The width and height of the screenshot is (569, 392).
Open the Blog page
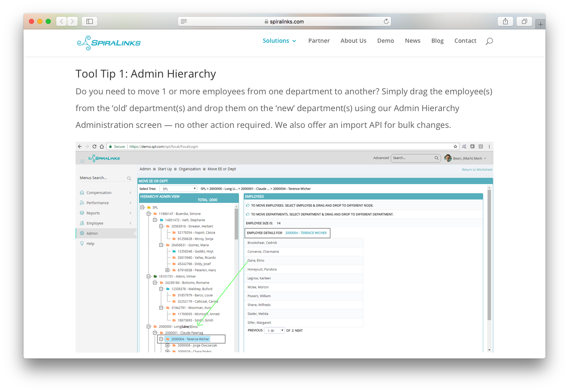437,41
